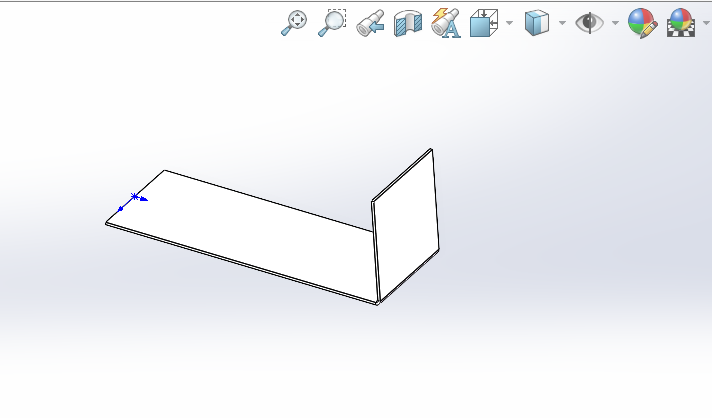Toggle the Section View tool
The width and height of the screenshot is (712, 418).
point(408,23)
